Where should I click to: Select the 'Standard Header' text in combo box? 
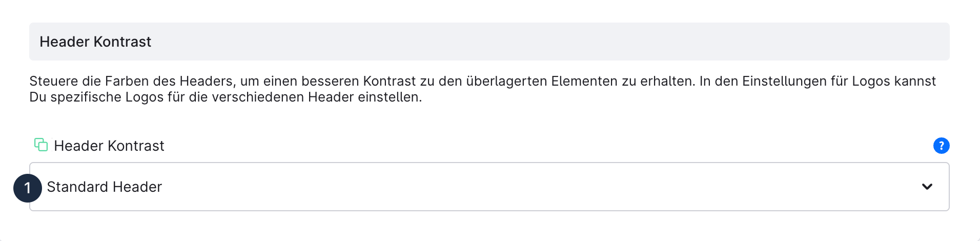104,187
